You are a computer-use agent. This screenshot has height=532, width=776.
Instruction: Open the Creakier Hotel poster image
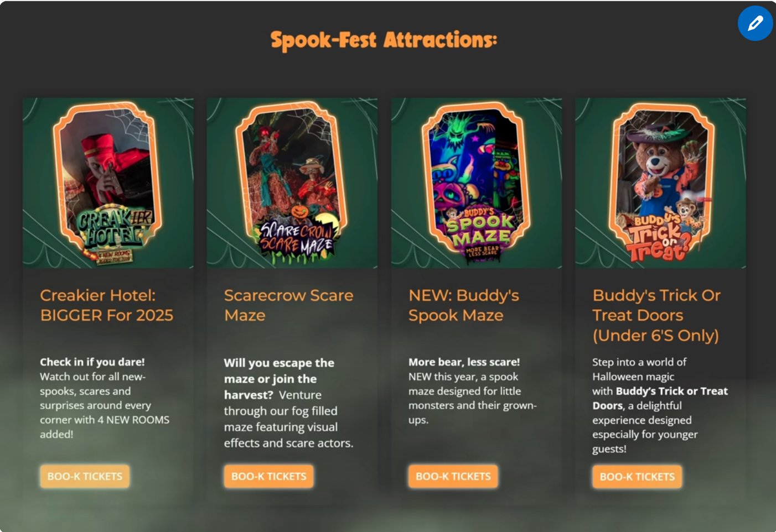108,183
